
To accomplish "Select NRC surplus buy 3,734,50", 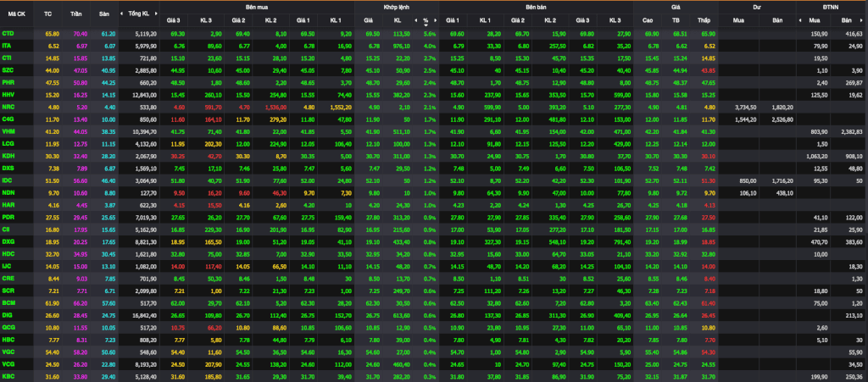I will pyautogui.click(x=746, y=107).
